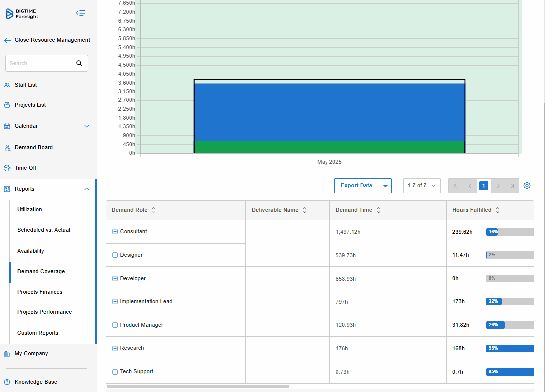Click the blue segment of May 2025 bar

click(329, 112)
